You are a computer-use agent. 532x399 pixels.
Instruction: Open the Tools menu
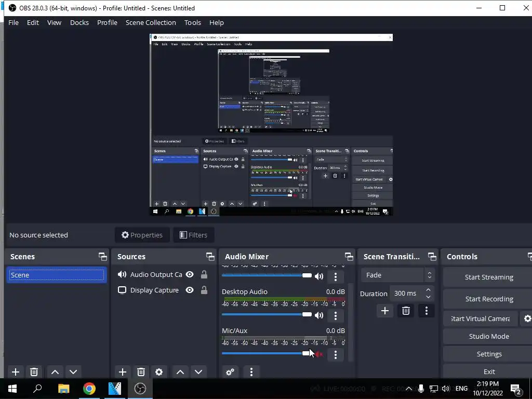[x=193, y=22]
